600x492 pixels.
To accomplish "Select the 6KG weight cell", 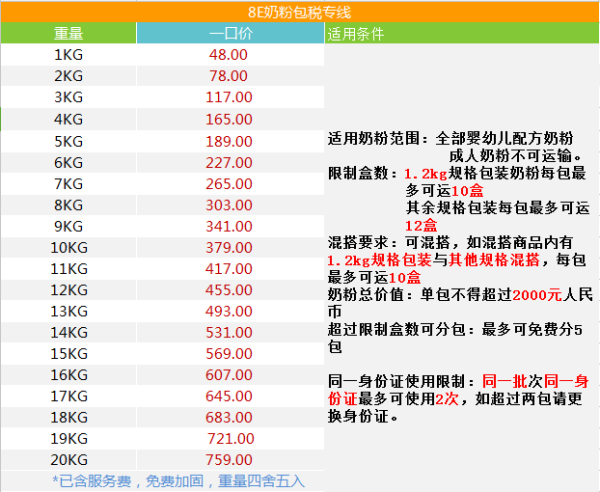I will tap(68, 163).
